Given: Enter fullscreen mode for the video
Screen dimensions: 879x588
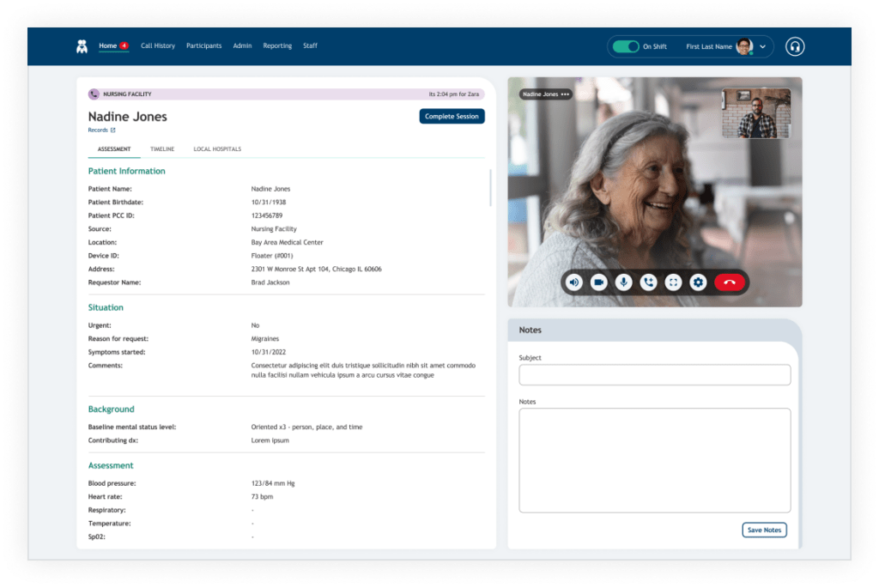Looking at the screenshot, I should 673,282.
